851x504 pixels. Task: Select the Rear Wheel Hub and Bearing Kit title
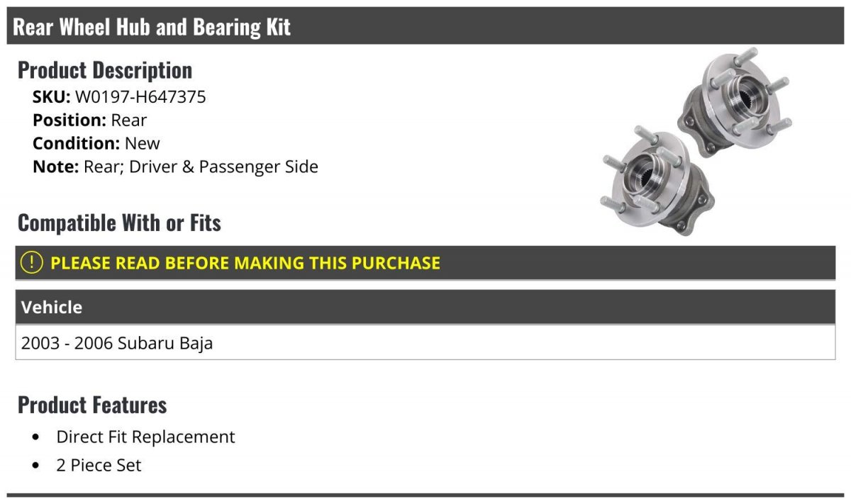coord(152,28)
